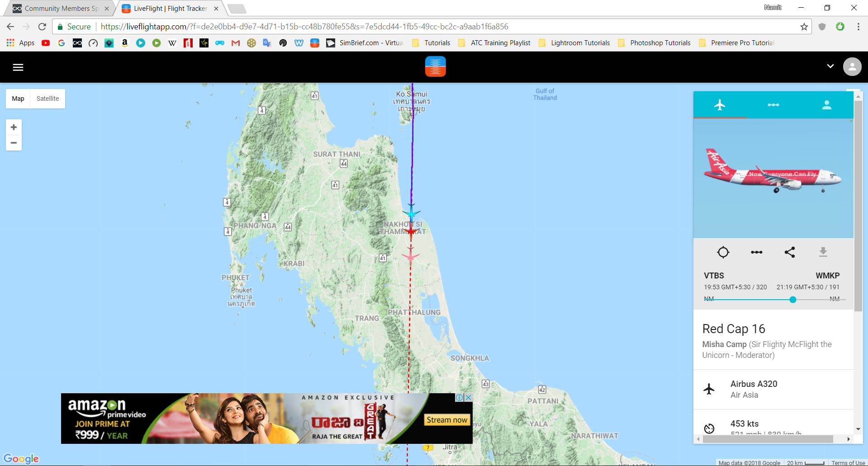
Task: Open SimBrief.com bookmark
Action: tap(365, 43)
